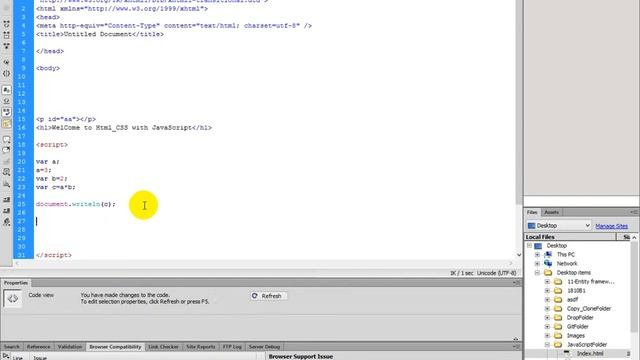Switch to the Search tab
This screenshot has width=640, height=360.
tap(11, 347)
